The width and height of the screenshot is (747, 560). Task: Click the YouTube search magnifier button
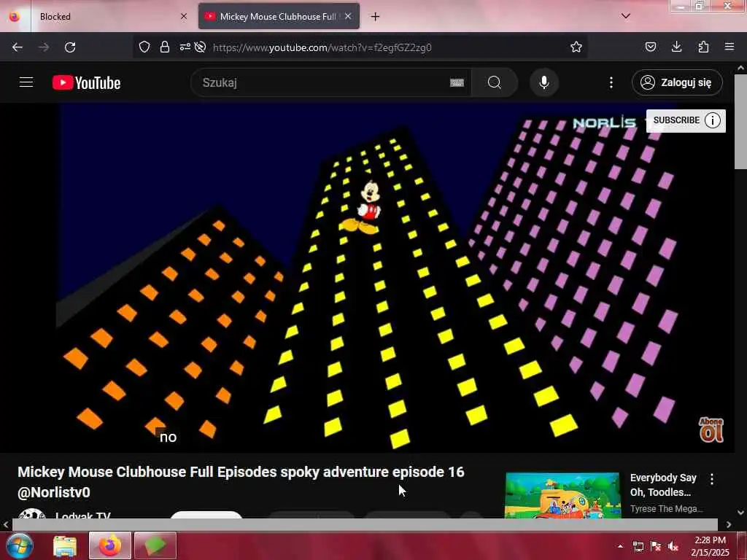click(x=495, y=82)
